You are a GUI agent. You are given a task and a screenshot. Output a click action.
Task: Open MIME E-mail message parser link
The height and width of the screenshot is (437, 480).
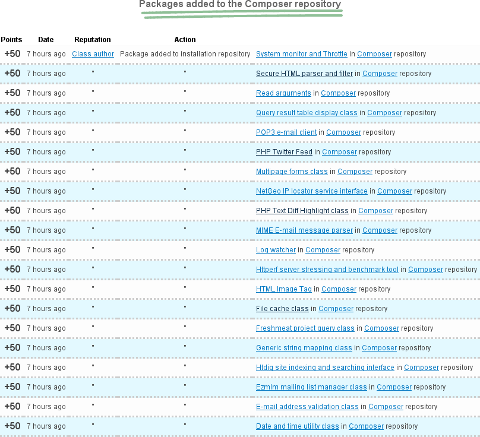pyautogui.click(x=304, y=230)
